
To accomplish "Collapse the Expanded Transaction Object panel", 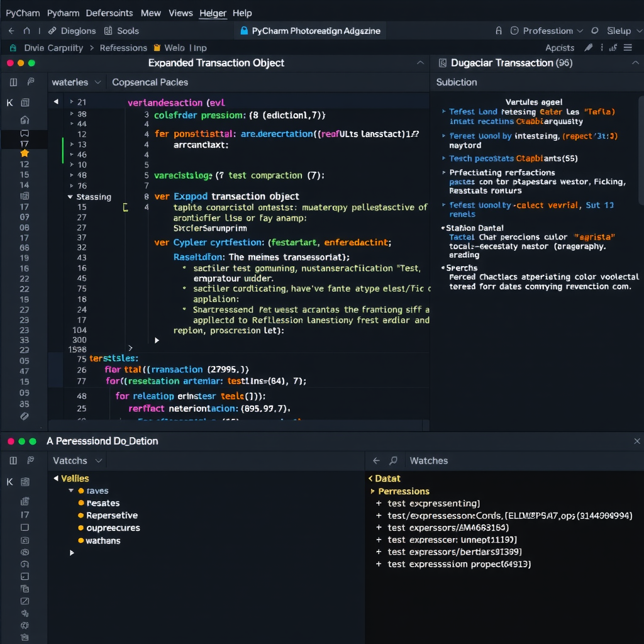I will coord(420,63).
